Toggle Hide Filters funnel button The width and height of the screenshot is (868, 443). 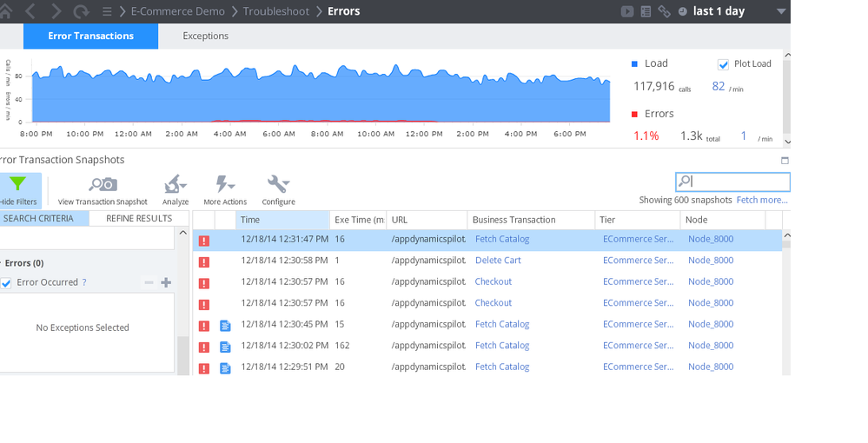pyautogui.click(x=17, y=190)
